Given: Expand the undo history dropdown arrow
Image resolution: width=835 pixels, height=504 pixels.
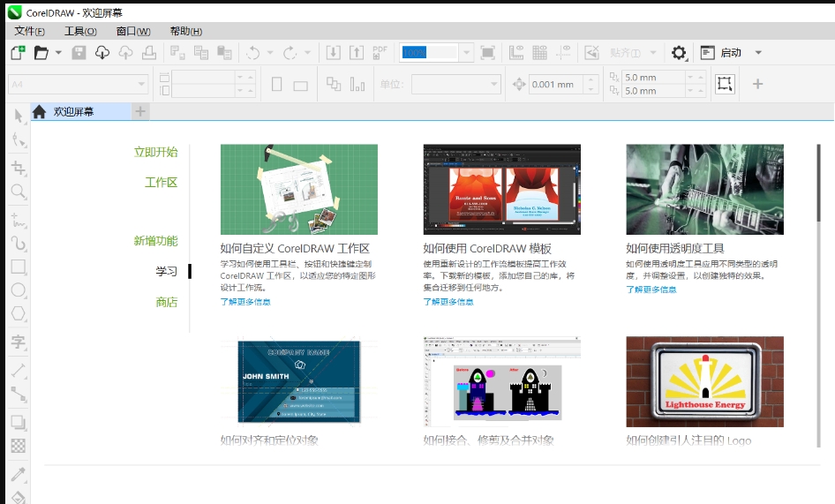Looking at the screenshot, I should [x=270, y=53].
